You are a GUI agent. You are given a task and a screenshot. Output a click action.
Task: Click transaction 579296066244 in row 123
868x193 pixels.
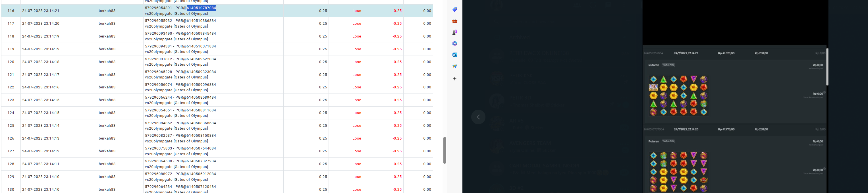(x=180, y=97)
